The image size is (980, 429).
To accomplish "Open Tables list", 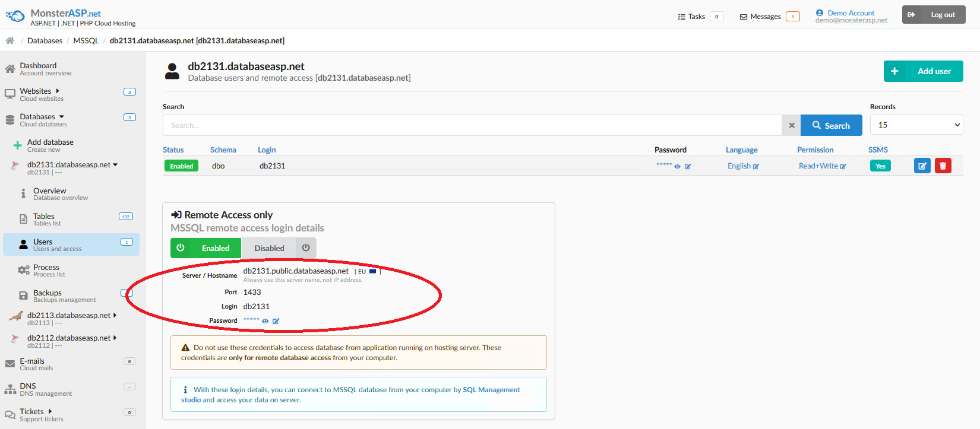I will click(47, 220).
